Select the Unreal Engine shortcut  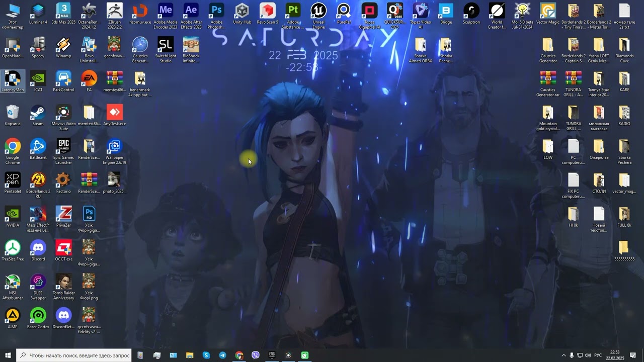(318, 17)
